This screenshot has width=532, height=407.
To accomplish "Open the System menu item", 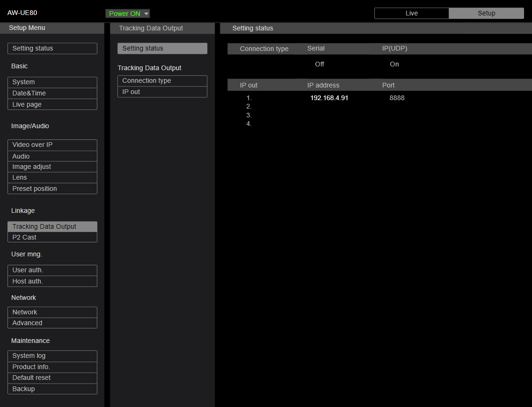I will (52, 82).
